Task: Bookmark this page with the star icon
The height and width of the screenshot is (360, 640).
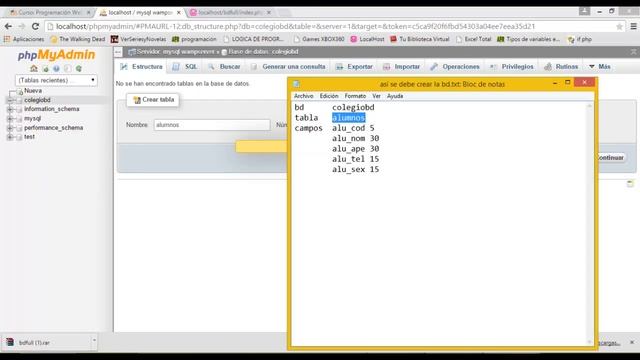Action: pyautogui.click(x=619, y=27)
